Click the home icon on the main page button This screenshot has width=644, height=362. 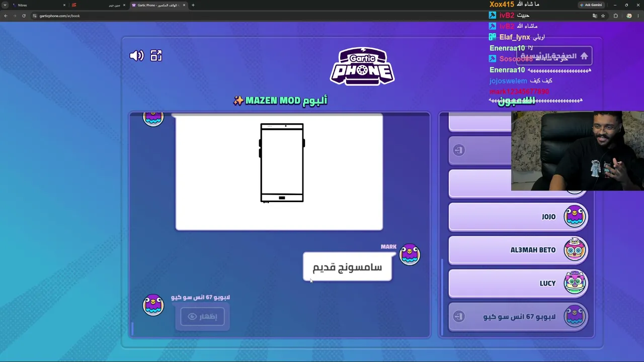(x=584, y=56)
